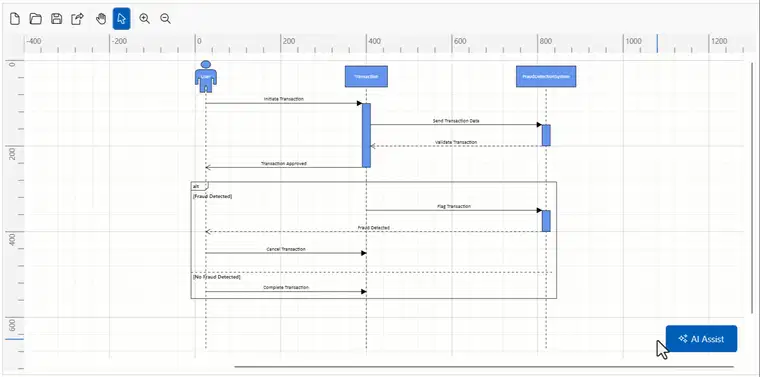
Task: Click the Cancel Transaction message label
Action: (286, 249)
